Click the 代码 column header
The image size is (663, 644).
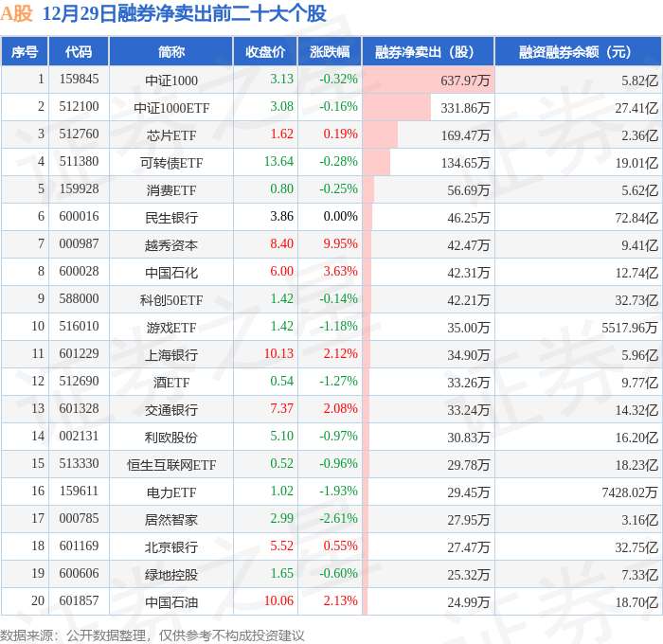point(79,51)
